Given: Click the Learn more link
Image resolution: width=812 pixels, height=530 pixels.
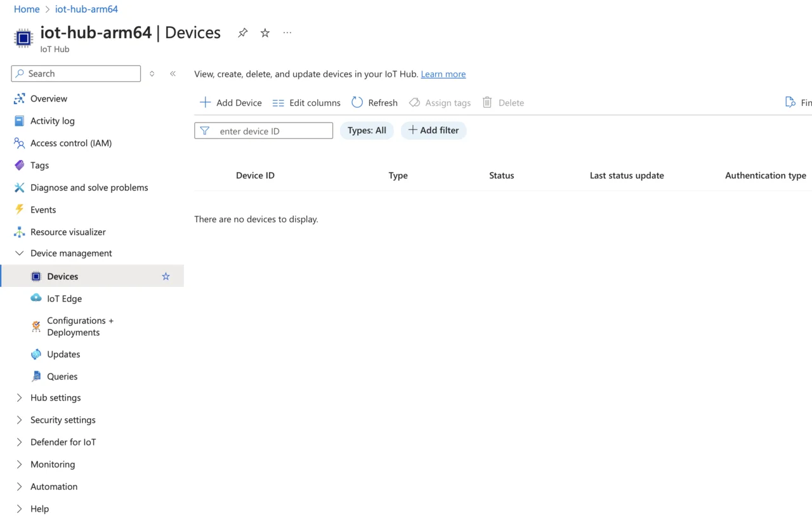Looking at the screenshot, I should (x=443, y=74).
